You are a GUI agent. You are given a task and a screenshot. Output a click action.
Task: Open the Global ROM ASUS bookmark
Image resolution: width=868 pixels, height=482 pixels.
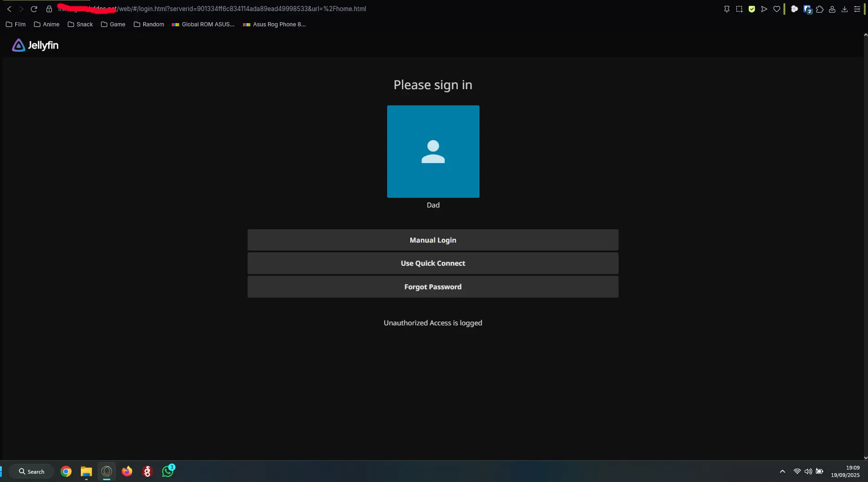203,24
